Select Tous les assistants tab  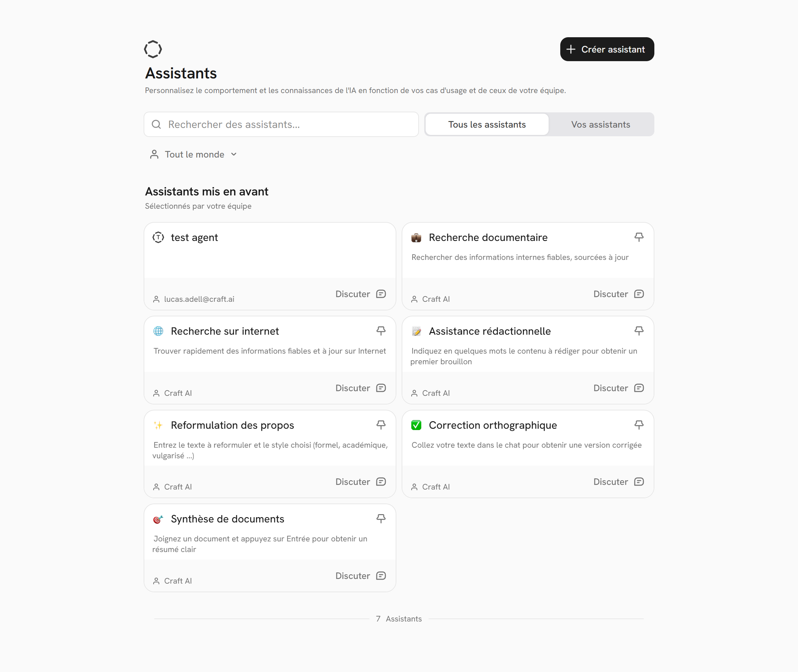(x=487, y=125)
